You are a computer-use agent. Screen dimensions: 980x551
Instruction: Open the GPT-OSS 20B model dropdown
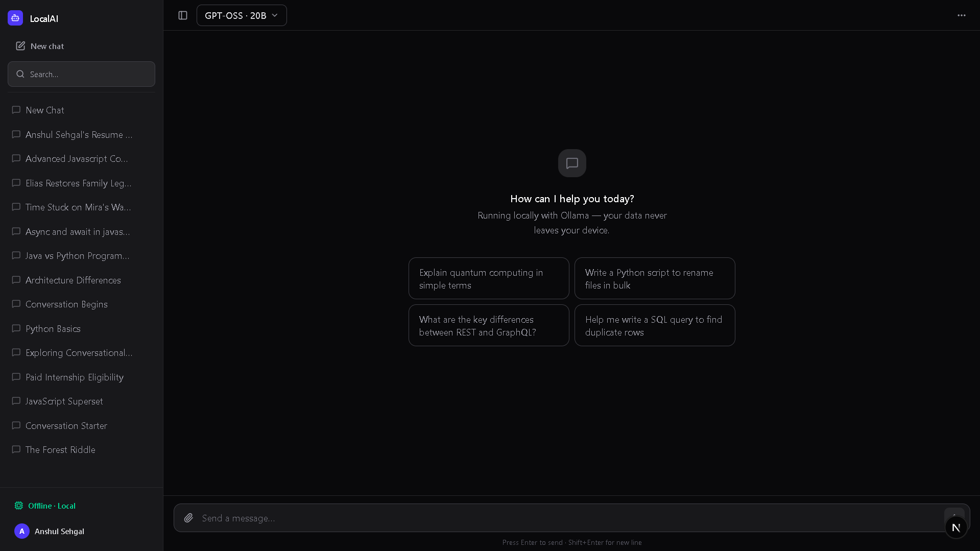[242, 15]
